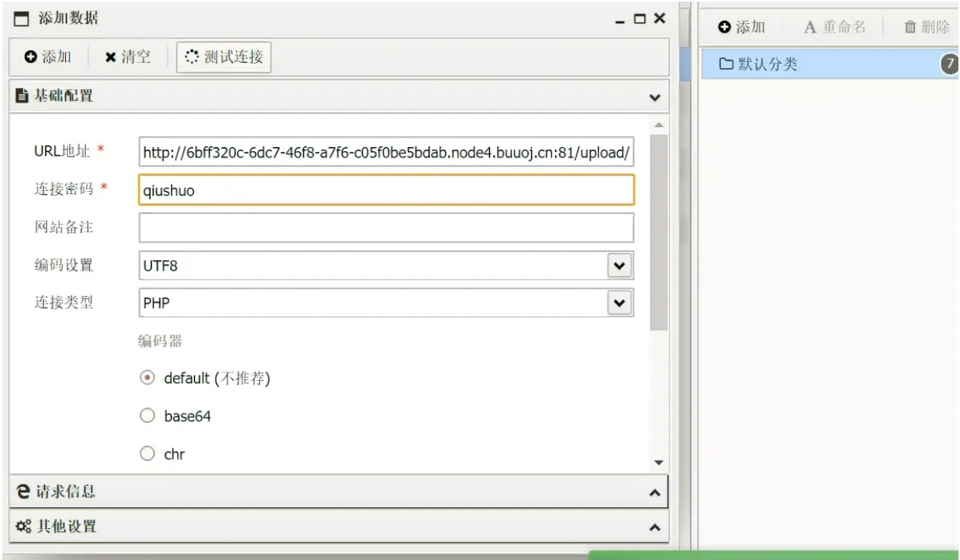Click the URL地址 input field
The width and height of the screenshot is (960, 560).
click(387, 151)
